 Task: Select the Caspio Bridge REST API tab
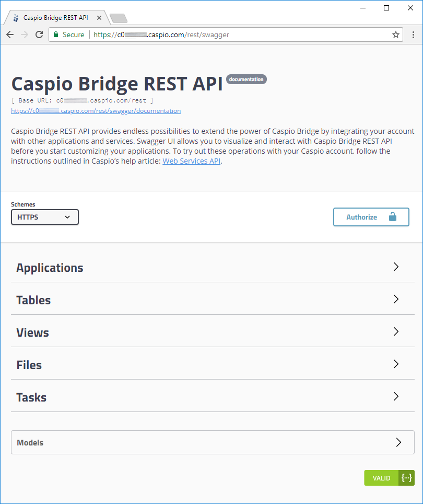coord(56,18)
